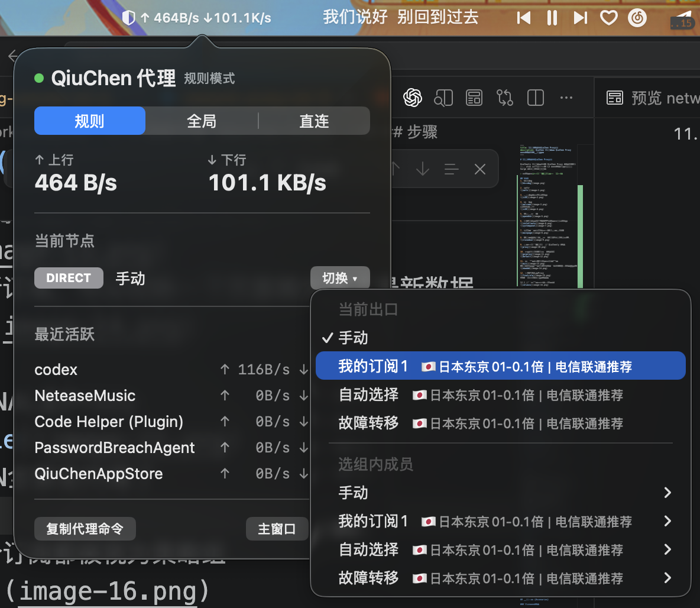Skip to next track in menu bar
The width and height of the screenshot is (700, 608).
click(581, 18)
